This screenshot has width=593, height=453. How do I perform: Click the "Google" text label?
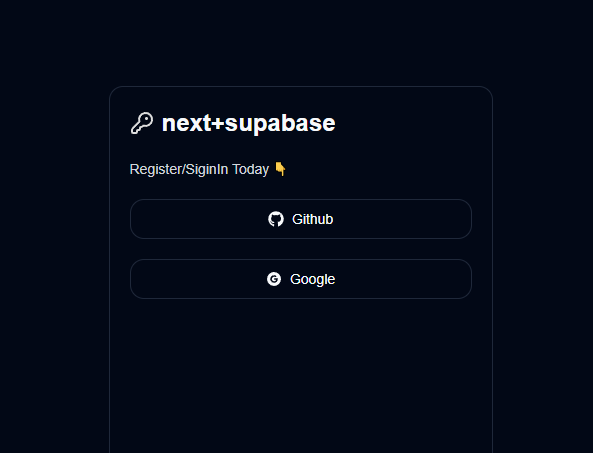pos(312,279)
